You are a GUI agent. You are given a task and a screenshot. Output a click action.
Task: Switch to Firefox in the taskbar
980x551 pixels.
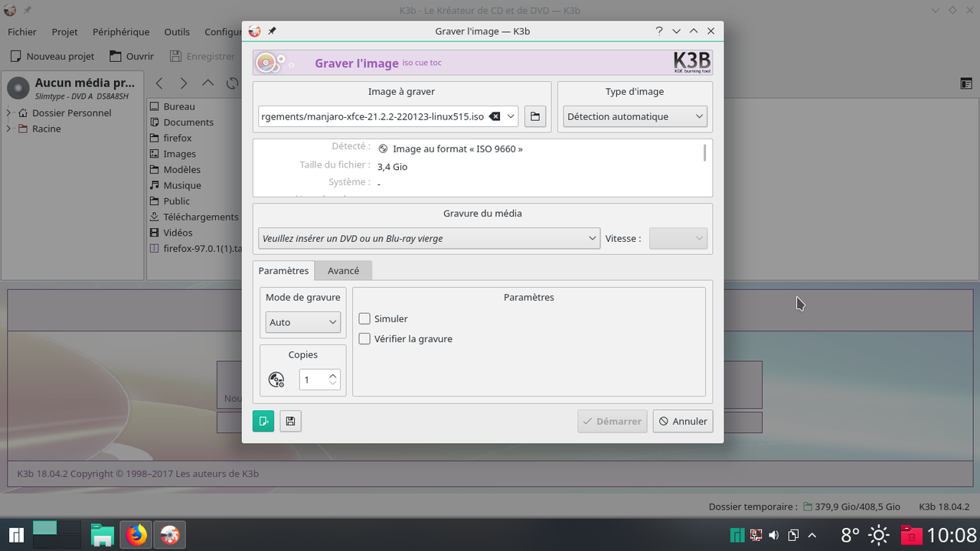point(136,535)
